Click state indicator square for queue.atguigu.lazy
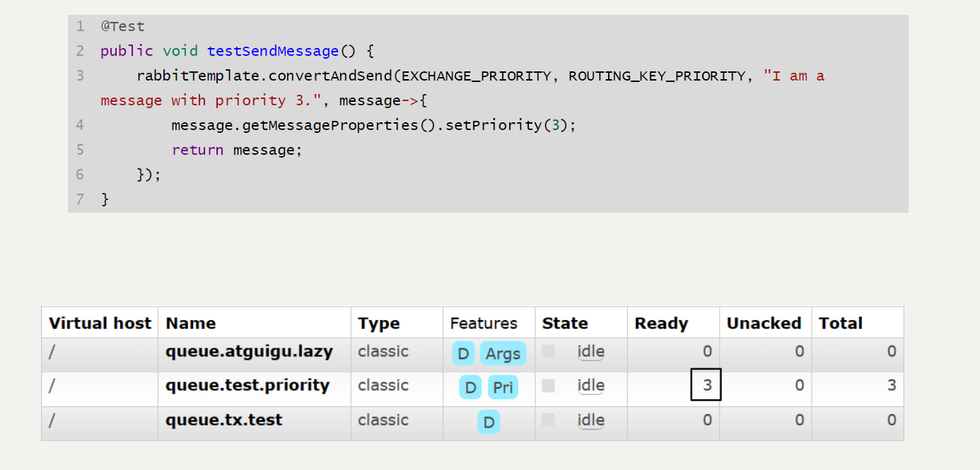 (x=548, y=351)
